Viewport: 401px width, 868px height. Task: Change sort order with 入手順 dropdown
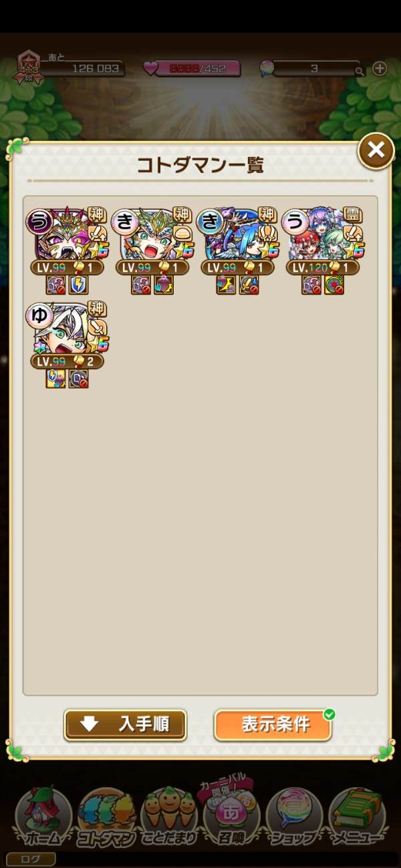coord(125,724)
